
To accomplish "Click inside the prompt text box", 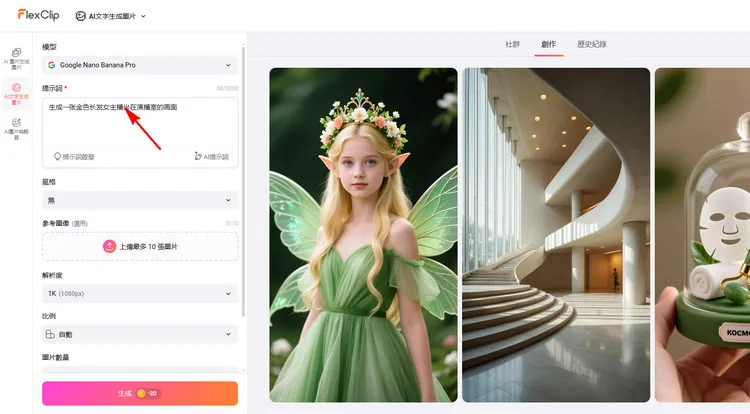I will click(140, 125).
